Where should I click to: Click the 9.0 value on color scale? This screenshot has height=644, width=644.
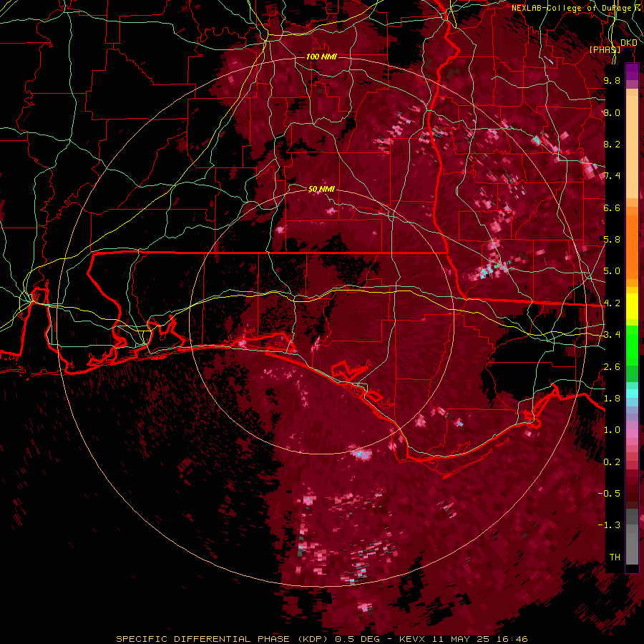612,112
